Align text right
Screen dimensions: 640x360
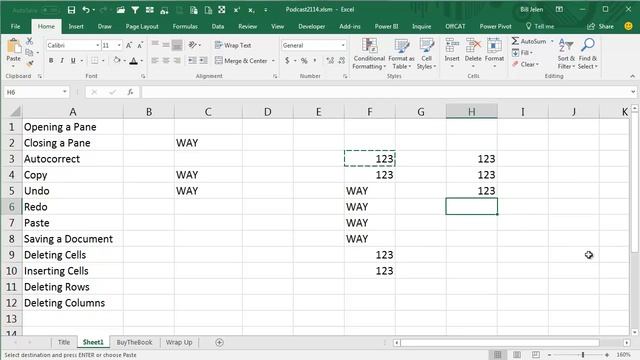click(x=177, y=61)
